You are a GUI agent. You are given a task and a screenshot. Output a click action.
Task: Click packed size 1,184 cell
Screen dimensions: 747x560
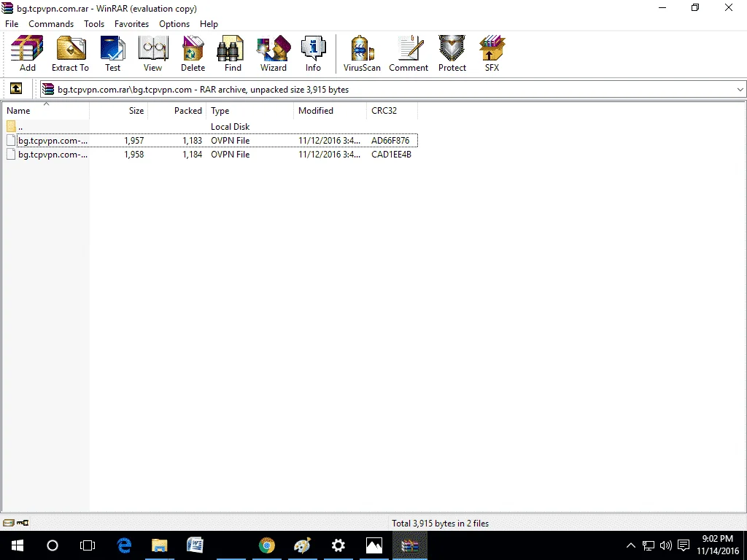193,155
